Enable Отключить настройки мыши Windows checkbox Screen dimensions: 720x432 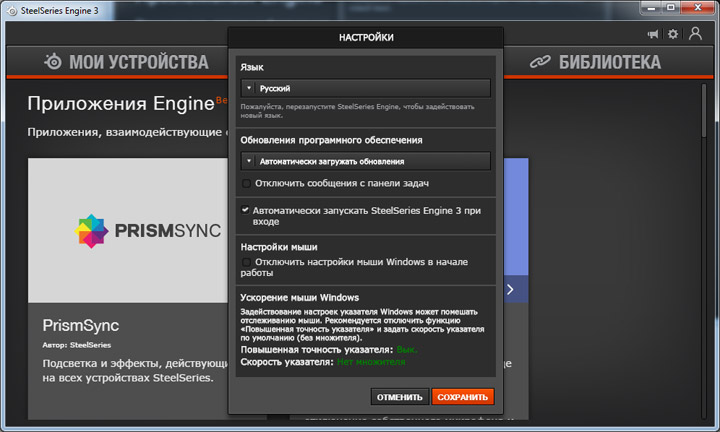pos(247,262)
